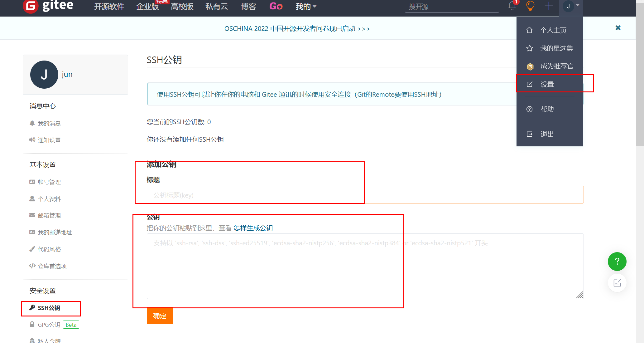Image resolution: width=644 pixels, height=343 pixels.
Task: Click the edit icon beside 设置
Action: [529, 84]
